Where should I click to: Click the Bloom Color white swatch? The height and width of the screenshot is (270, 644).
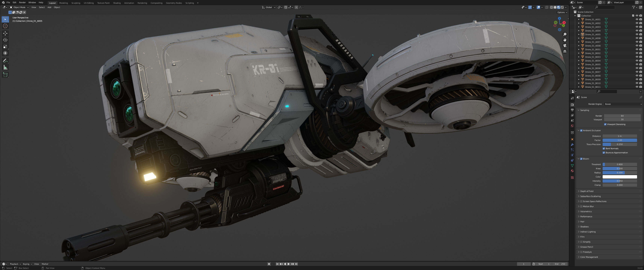[619, 177]
